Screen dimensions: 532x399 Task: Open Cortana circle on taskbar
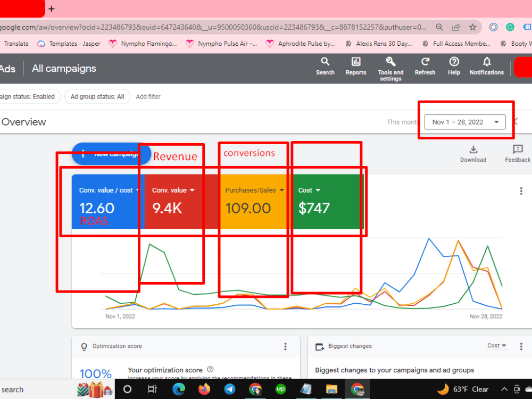(127, 389)
